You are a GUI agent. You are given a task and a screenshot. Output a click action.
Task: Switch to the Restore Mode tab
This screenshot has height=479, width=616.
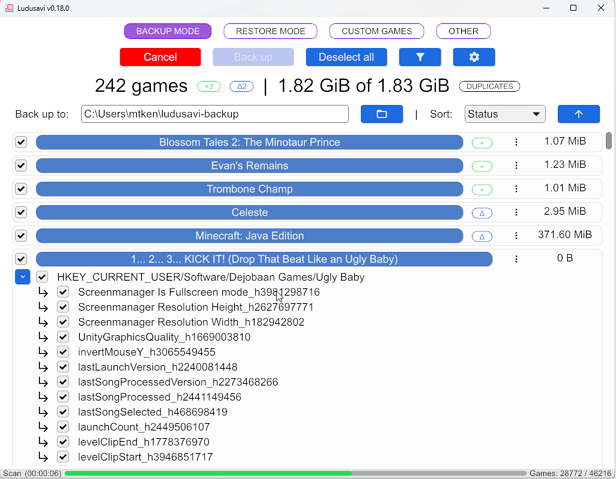(x=270, y=31)
